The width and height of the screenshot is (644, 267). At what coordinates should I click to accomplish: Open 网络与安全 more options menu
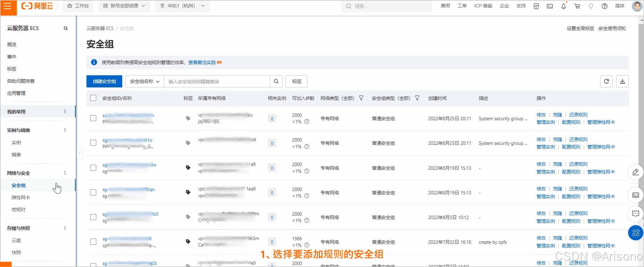[x=65, y=173]
